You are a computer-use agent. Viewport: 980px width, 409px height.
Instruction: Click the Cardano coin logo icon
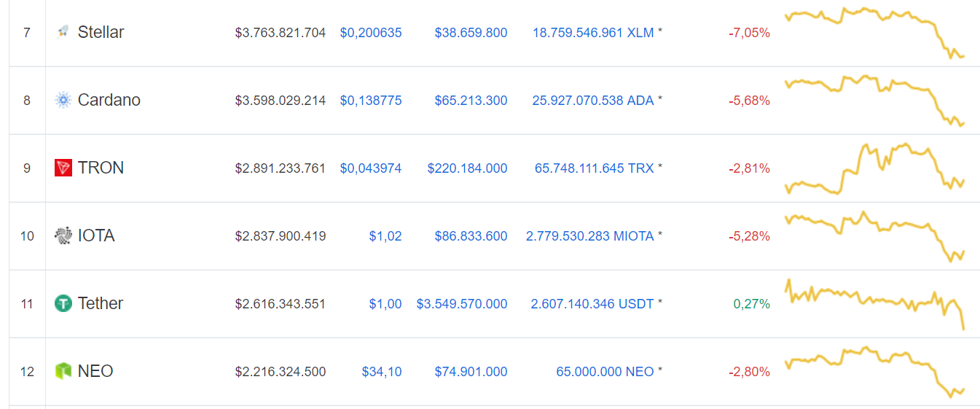tap(63, 100)
